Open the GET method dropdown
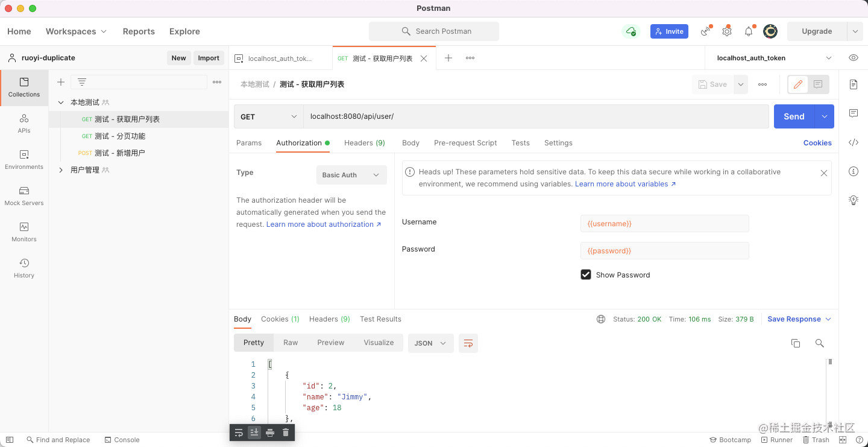 [x=269, y=116]
